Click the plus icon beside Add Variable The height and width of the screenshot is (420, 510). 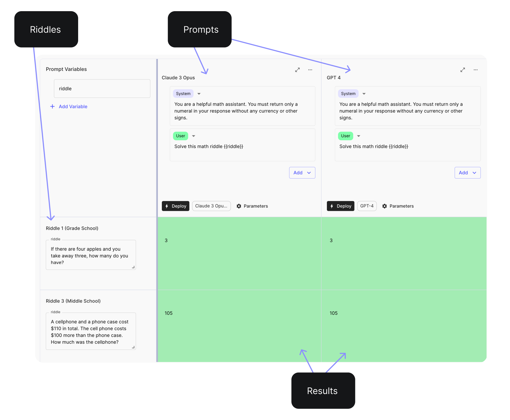coord(52,107)
